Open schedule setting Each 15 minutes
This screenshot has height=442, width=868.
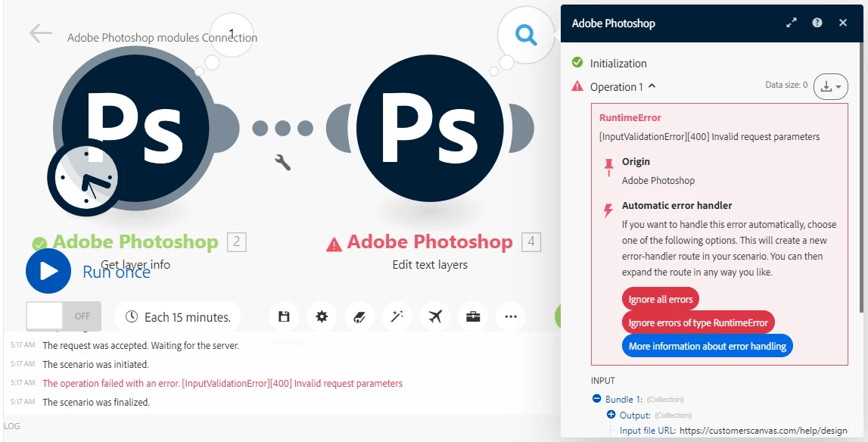[x=179, y=317]
